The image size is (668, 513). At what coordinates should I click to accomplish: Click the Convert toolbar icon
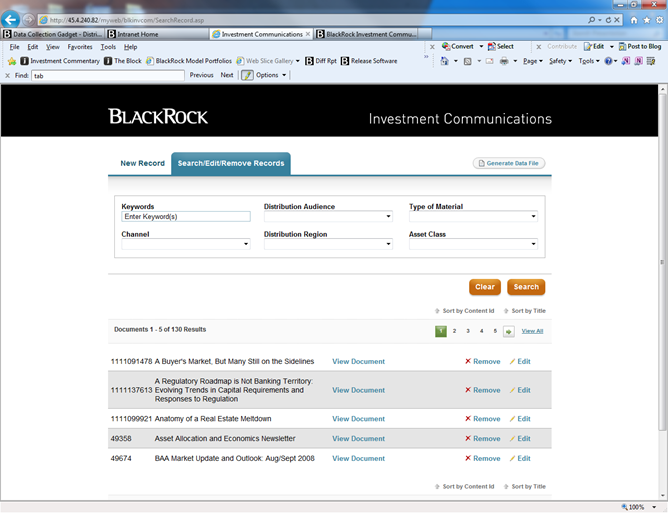(x=446, y=46)
